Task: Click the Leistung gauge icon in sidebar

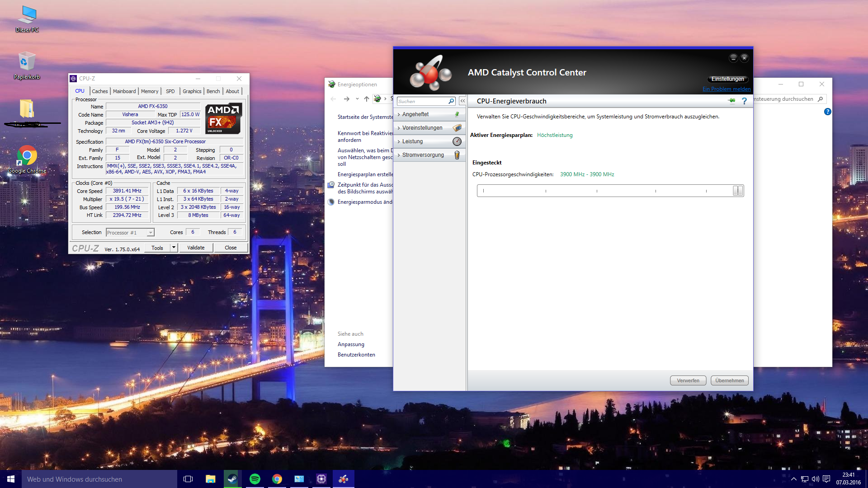Action: click(457, 141)
